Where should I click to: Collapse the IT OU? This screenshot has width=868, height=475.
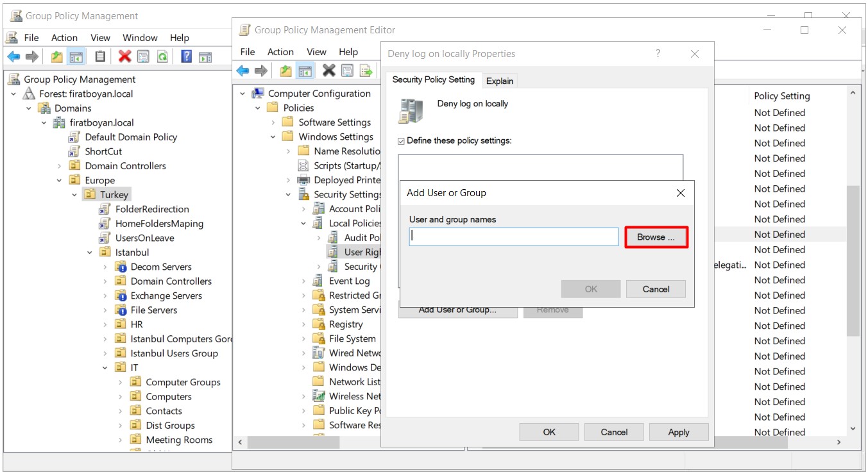(x=105, y=368)
